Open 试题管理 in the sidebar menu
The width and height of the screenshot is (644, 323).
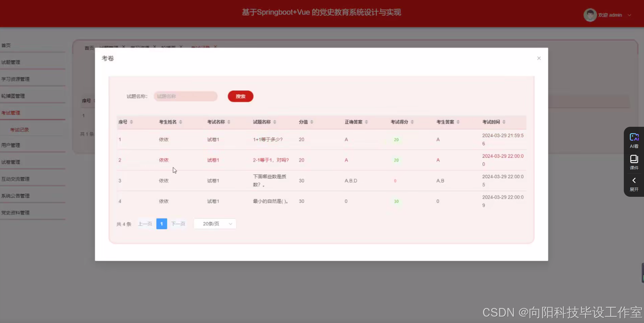11,62
